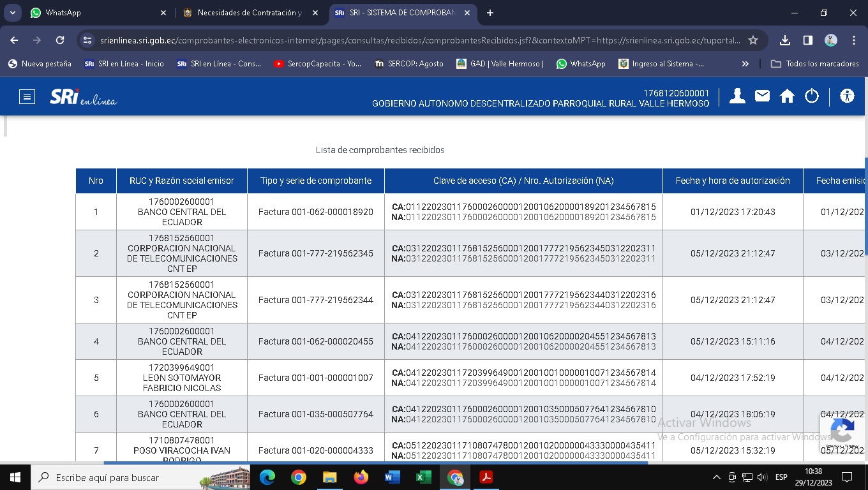Open the SRI hamburger menu
Screen dimensions: 868x490
(27, 97)
